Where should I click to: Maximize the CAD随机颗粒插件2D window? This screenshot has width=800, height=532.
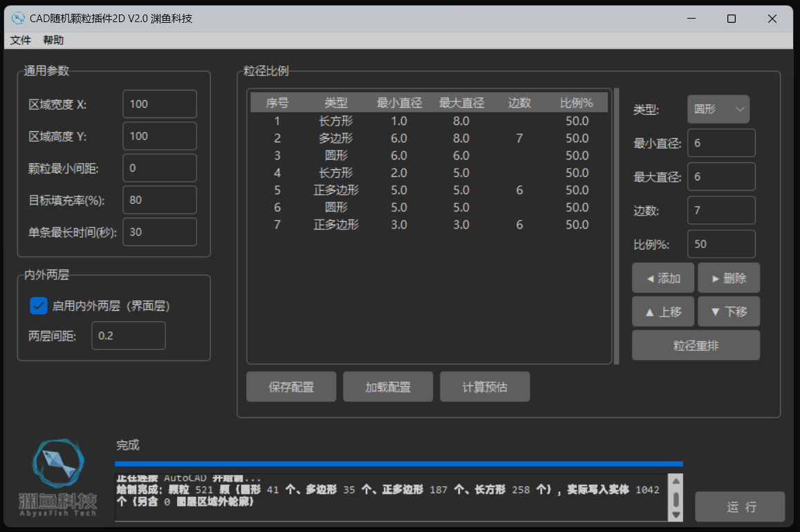731,19
